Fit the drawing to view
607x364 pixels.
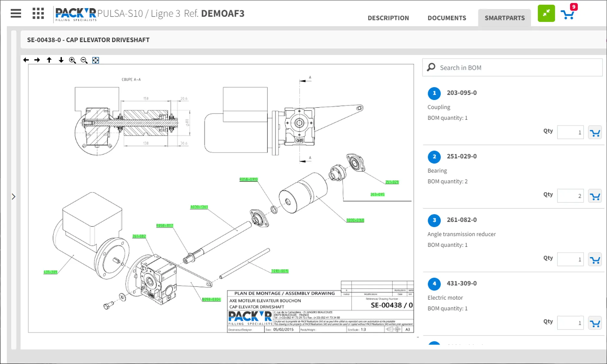pos(96,60)
